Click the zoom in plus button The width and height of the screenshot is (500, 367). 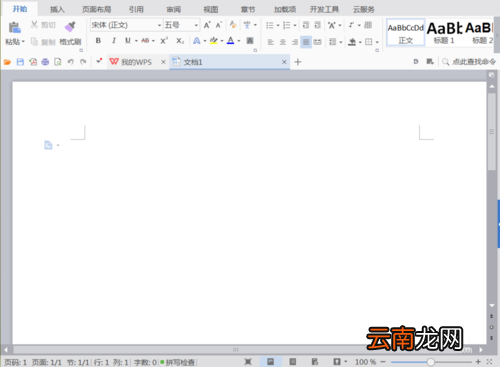478,362
